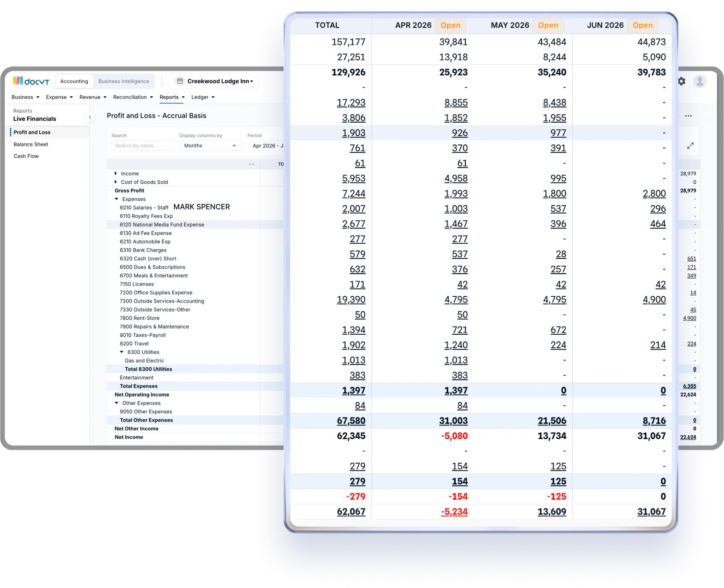
Task: Open the user profile avatar
Action: pyautogui.click(x=700, y=81)
